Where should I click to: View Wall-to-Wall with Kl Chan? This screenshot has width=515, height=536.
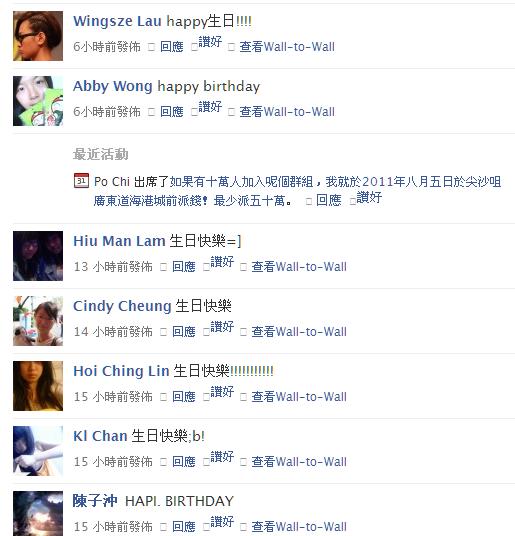299,461
